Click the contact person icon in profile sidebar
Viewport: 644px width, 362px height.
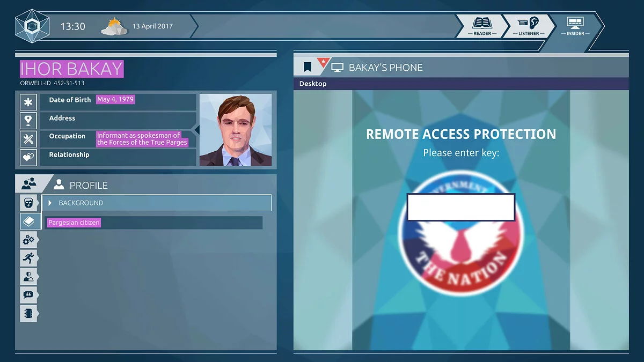click(x=29, y=276)
